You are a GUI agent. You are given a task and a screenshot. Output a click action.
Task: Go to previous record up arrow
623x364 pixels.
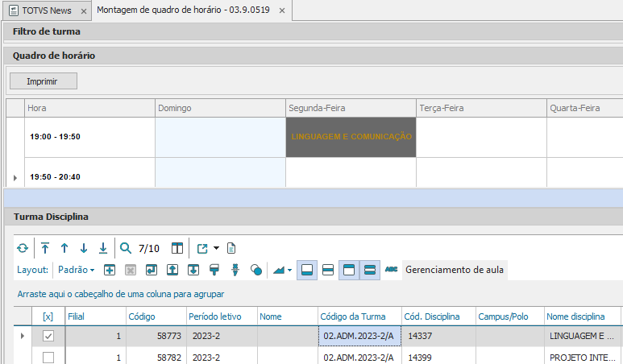[x=64, y=248]
